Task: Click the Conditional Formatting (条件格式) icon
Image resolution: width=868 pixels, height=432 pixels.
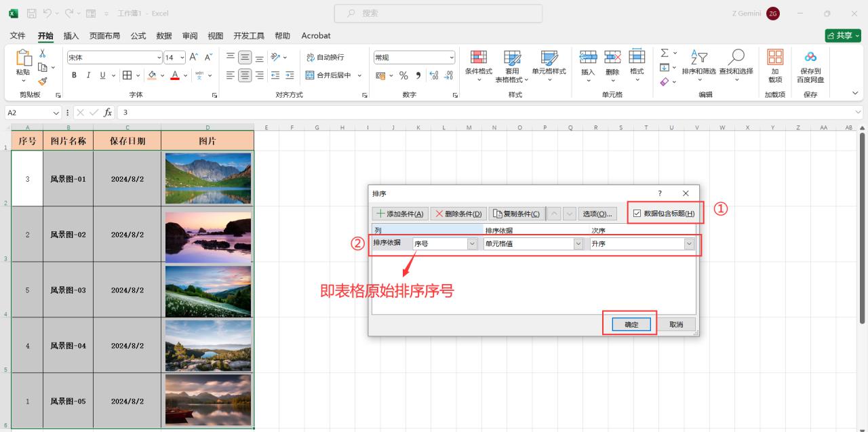Action: [x=479, y=57]
